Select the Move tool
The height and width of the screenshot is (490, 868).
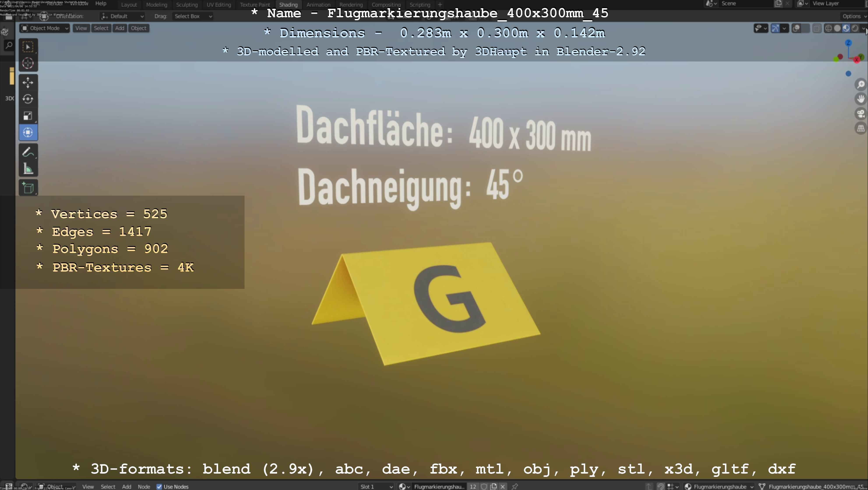28,83
